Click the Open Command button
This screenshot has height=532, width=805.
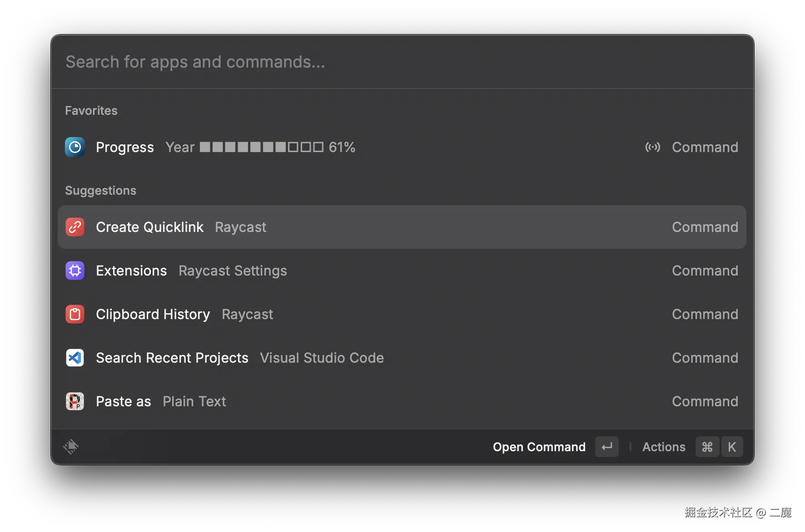539,447
